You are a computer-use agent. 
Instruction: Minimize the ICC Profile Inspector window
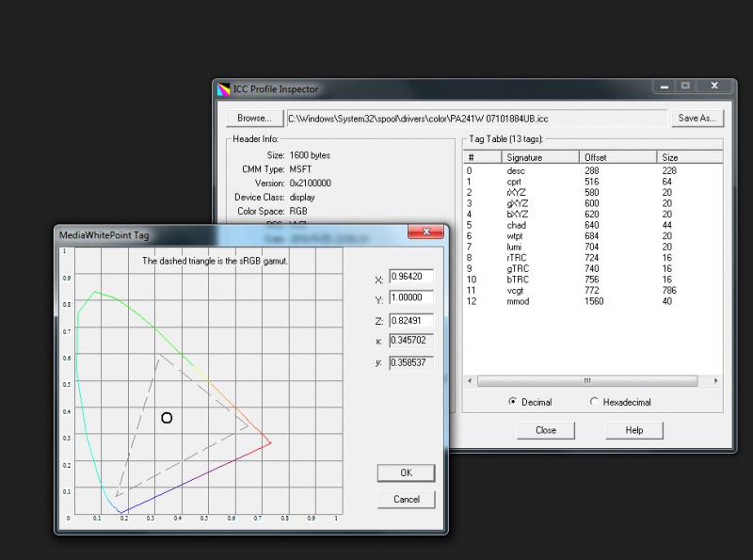(x=665, y=87)
